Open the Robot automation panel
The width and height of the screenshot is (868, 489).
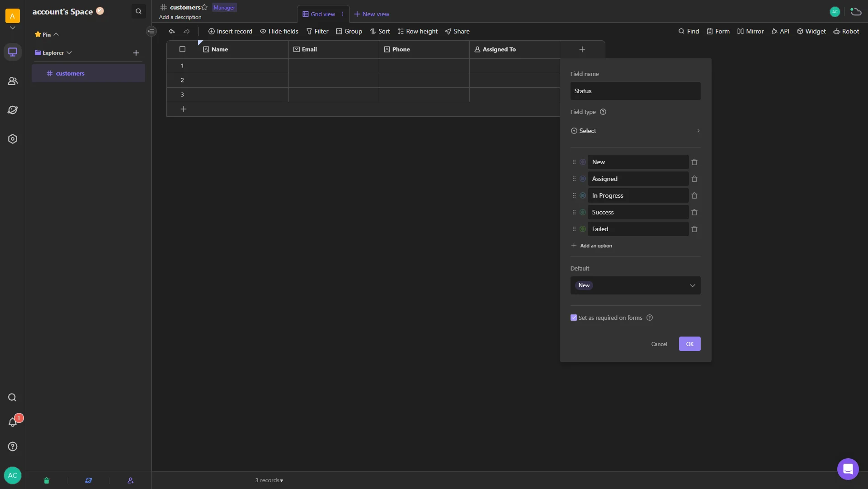(846, 31)
